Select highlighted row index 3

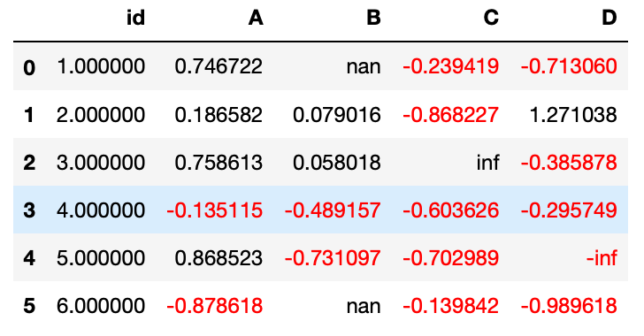coord(29,210)
